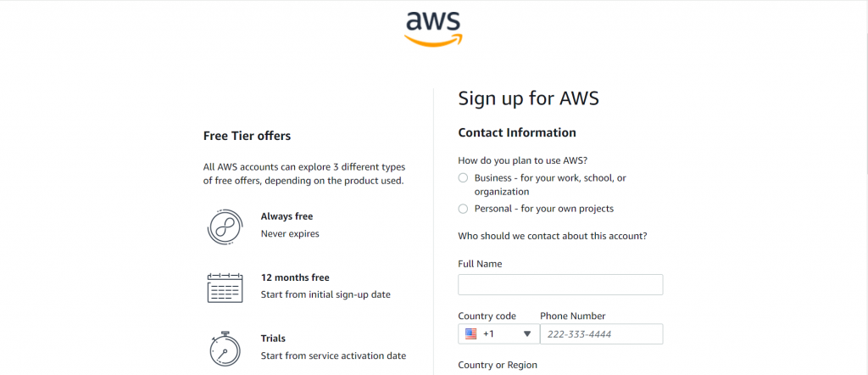This screenshot has height=375, width=868.
Task: Click the Free Tier offers heading
Action: (247, 136)
